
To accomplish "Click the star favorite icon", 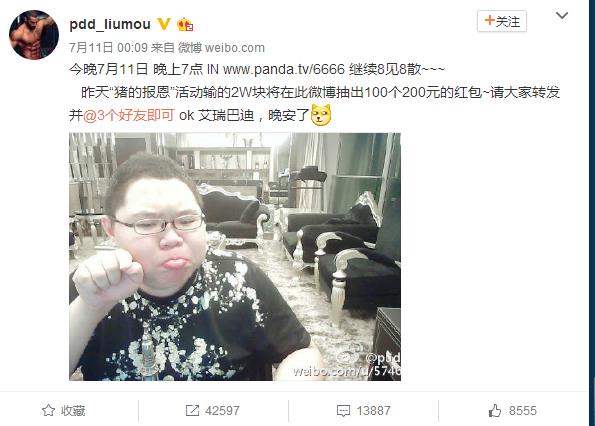I will (x=48, y=410).
